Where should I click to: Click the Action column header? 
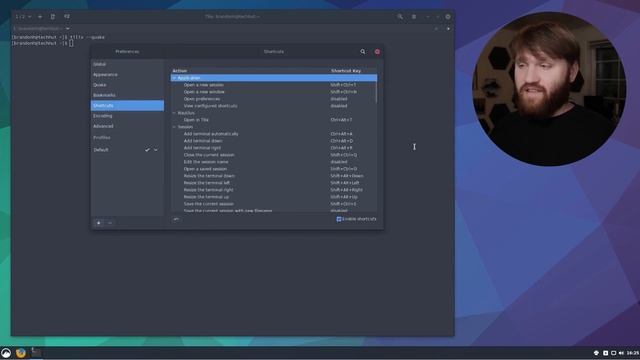click(250, 71)
